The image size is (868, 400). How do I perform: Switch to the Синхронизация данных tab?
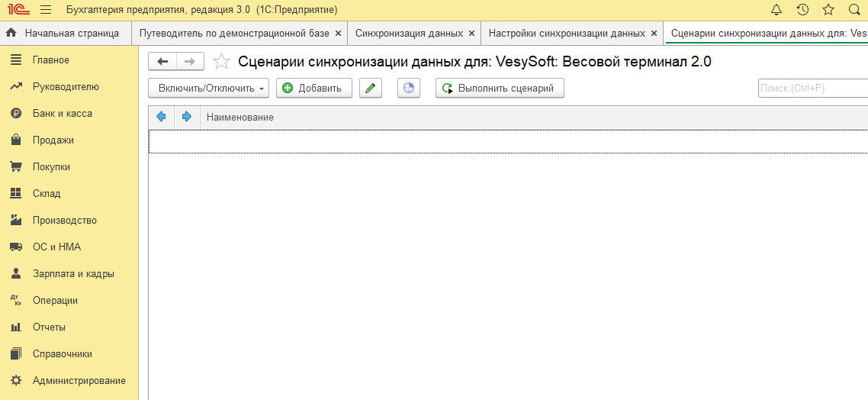point(409,34)
